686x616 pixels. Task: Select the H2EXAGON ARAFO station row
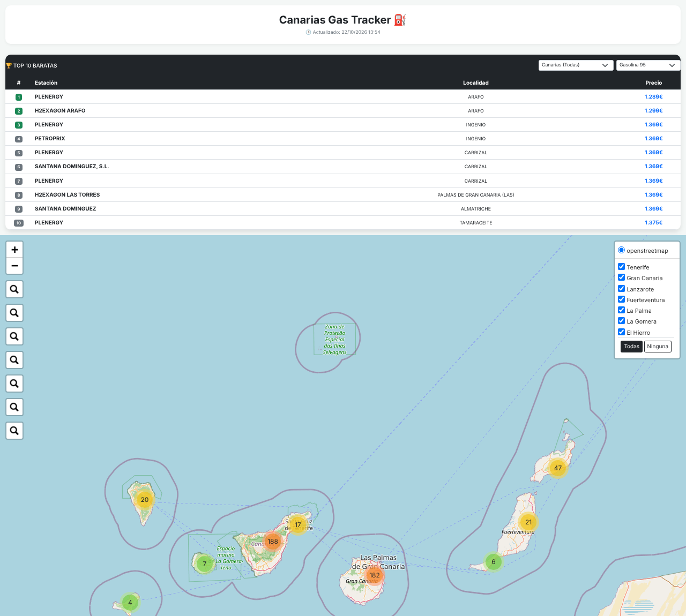click(x=343, y=111)
